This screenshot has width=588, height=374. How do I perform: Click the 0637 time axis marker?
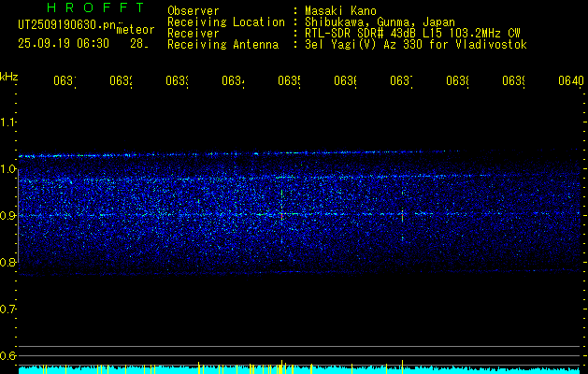tap(401, 80)
